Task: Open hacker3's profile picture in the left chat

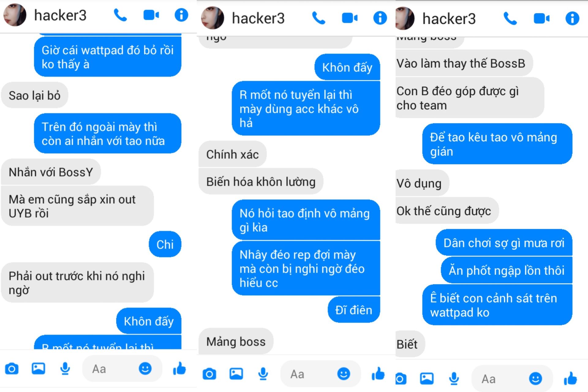Action: click(15, 15)
